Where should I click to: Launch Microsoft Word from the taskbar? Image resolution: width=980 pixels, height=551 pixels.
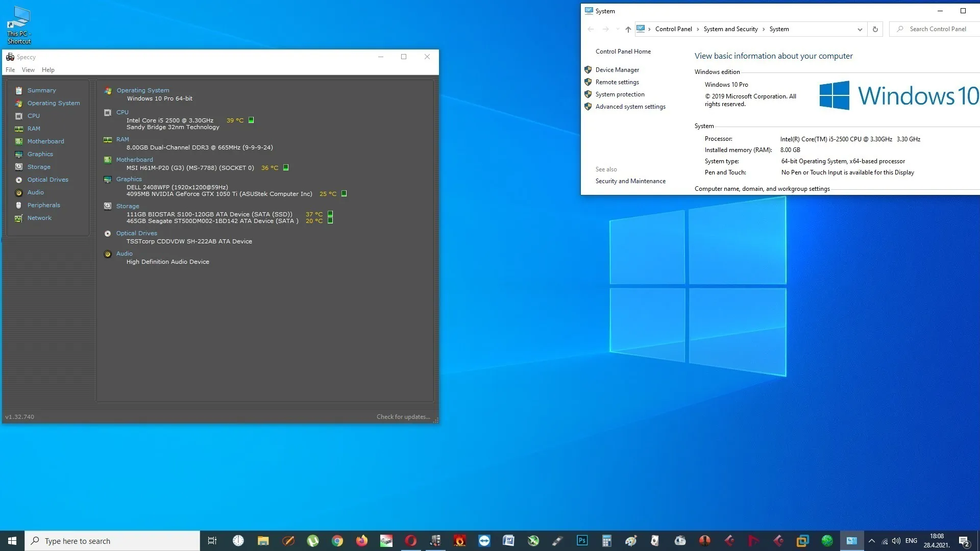pyautogui.click(x=508, y=541)
